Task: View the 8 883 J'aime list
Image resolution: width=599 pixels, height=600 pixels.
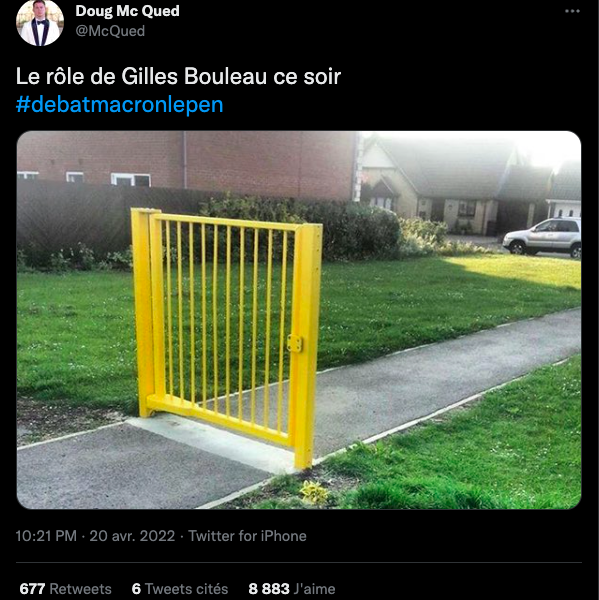Action: (x=292, y=589)
